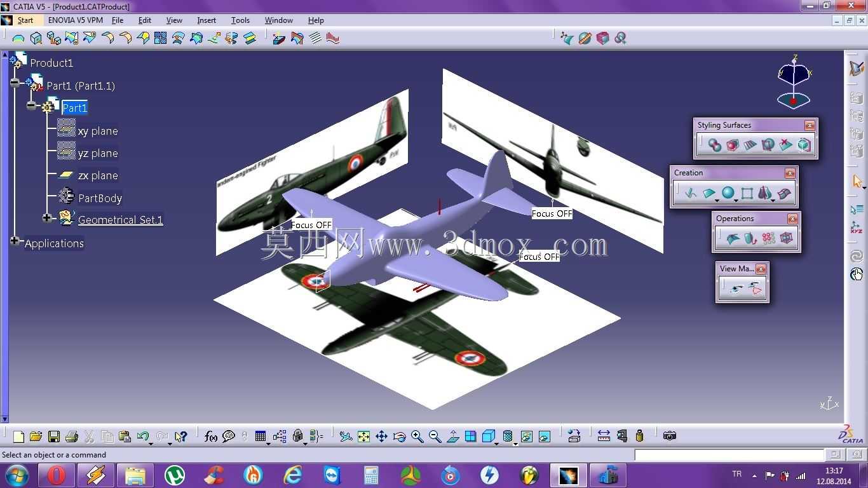868x488 pixels.
Task: Click the Print icon in bottom toolbar
Action: click(72, 436)
